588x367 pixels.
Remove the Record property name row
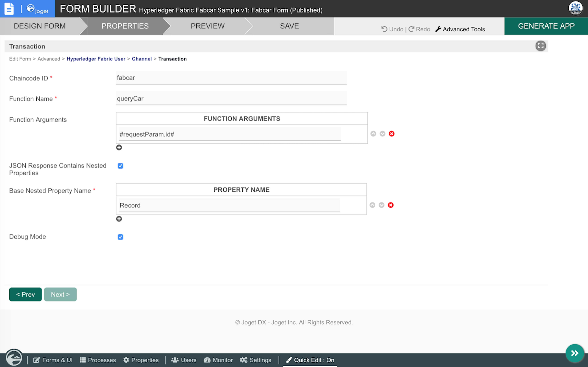pos(390,205)
